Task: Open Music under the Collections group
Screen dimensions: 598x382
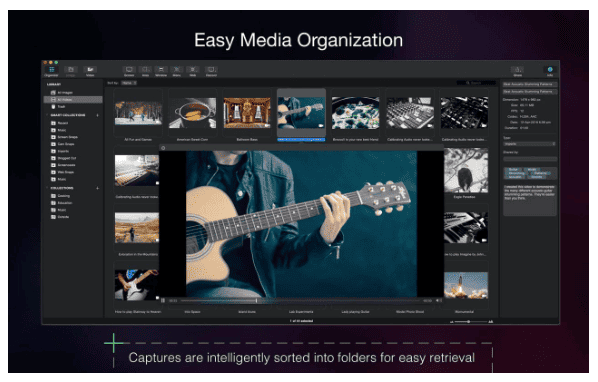Action: pos(72,210)
